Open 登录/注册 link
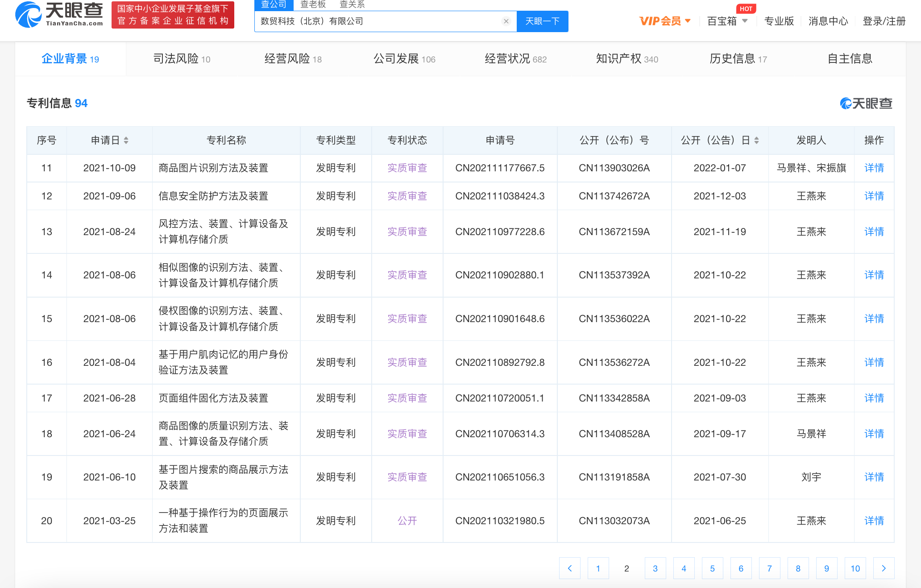The width and height of the screenshot is (921, 588). click(x=884, y=21)
